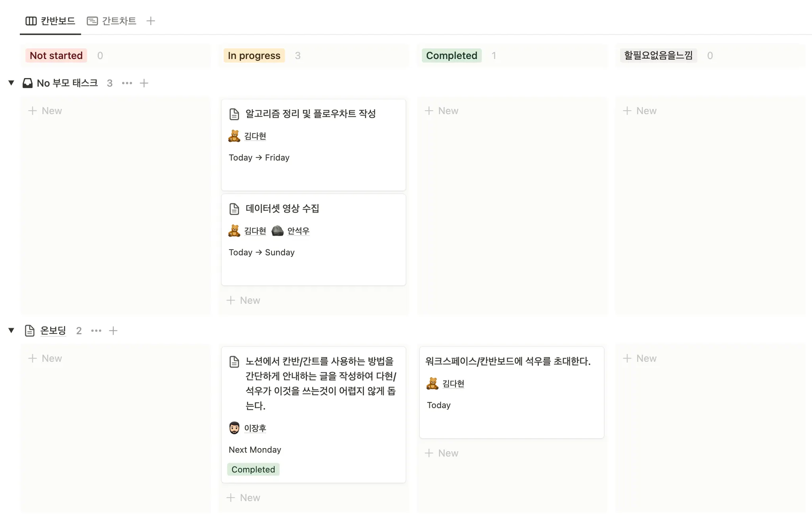Image resolution: width=812 pixels, height=517 pixels.
Task: Click the In progress column header tag
Action: (x=254, y=55)
